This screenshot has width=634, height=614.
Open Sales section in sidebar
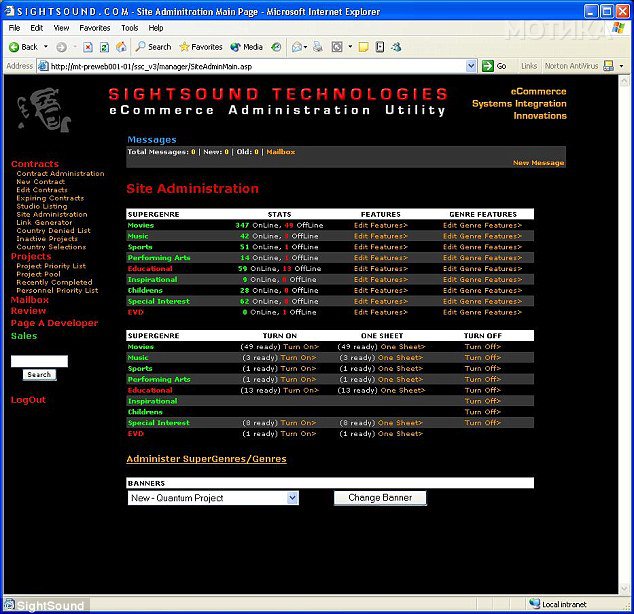pos(24,336)
